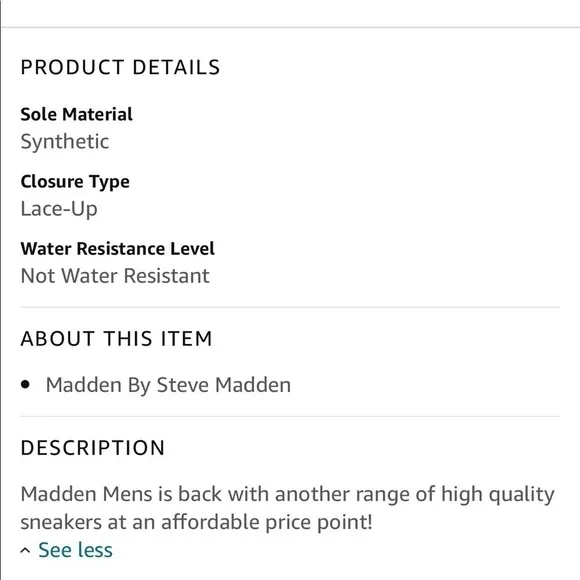Select the Product Details heading
The height and width of the screenshot is (580, 580).
pyautogui.click(x=120, y=67)
